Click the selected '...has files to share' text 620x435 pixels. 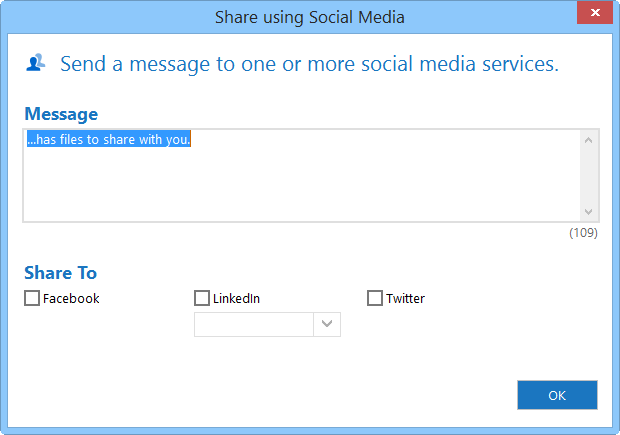click(x=109, y=139)
